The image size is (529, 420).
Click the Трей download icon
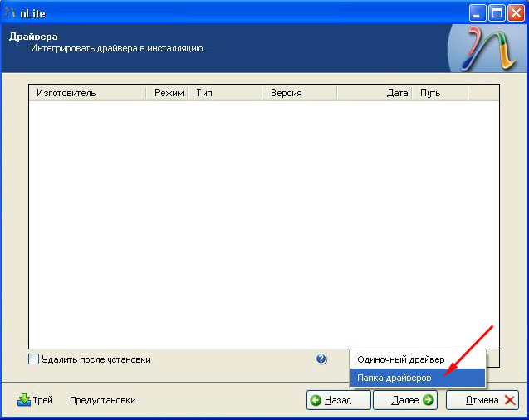pyautogui.click(x=24, y=400)
